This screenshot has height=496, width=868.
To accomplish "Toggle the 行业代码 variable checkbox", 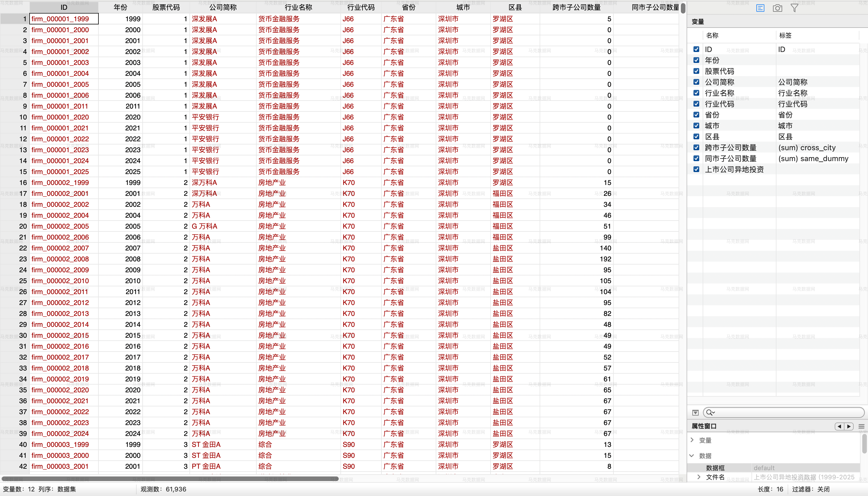I will click(696, 104).
